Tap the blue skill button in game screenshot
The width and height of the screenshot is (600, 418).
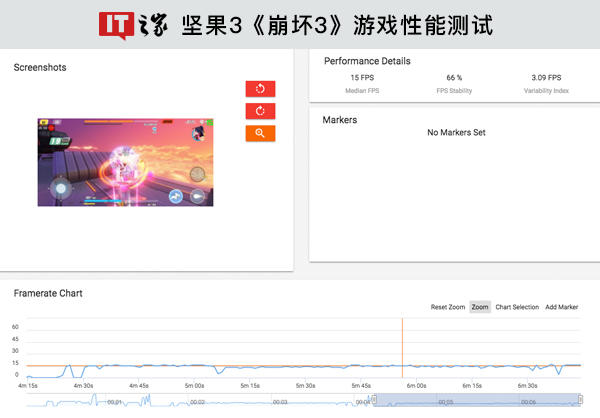pos(176,196)
